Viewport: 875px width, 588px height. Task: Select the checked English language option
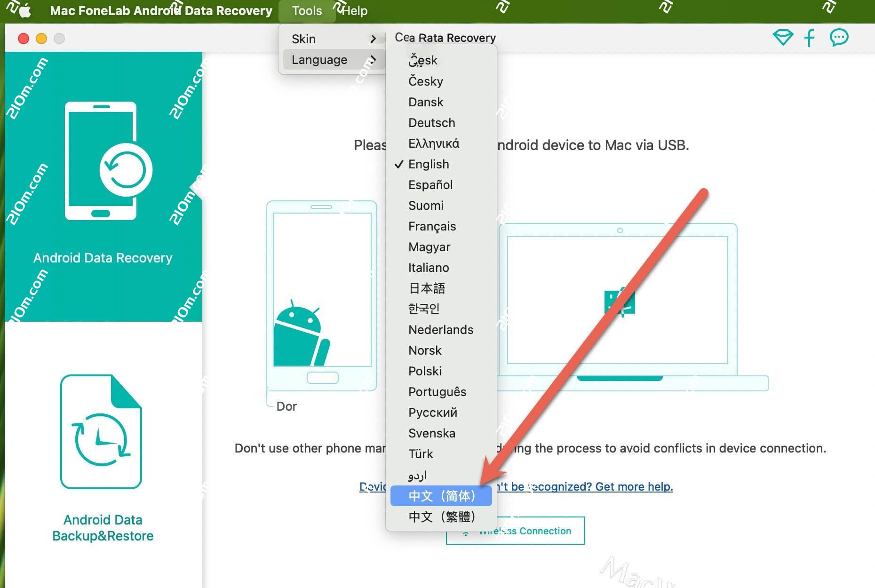click(428, 164)
